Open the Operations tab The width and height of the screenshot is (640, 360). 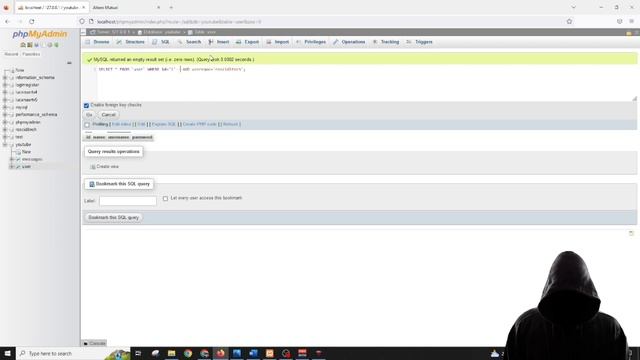click(x=349, y=42)
